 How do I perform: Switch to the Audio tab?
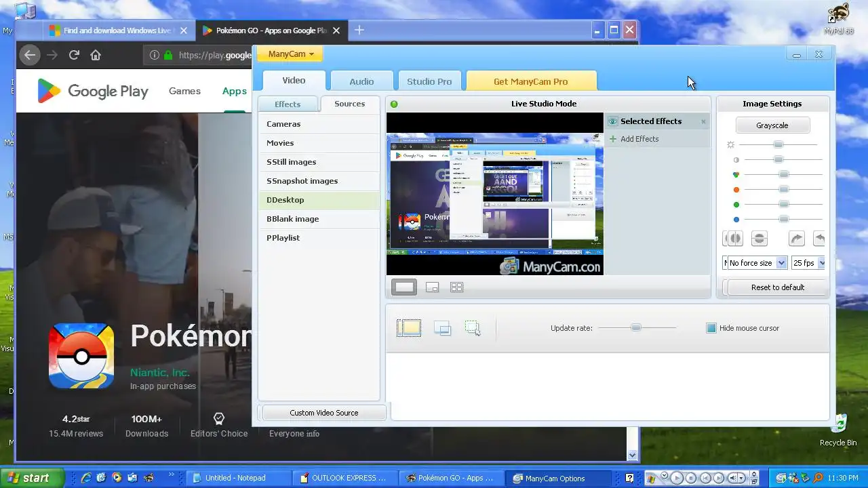click(361, 81)
